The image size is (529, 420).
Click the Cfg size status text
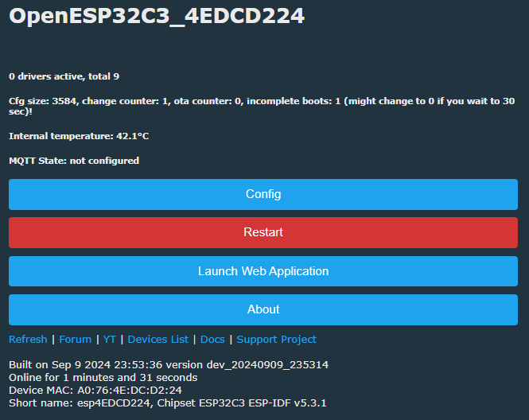(262, 106)
